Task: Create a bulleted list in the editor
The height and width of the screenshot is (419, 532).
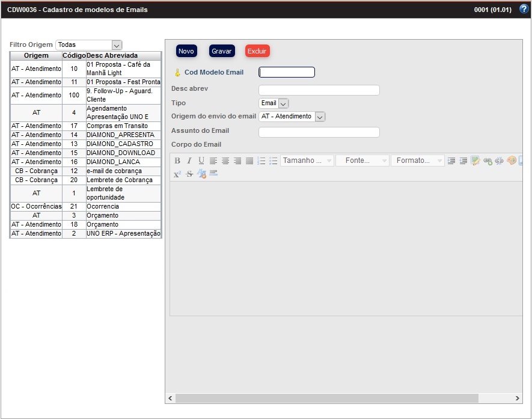Action: 272,161
